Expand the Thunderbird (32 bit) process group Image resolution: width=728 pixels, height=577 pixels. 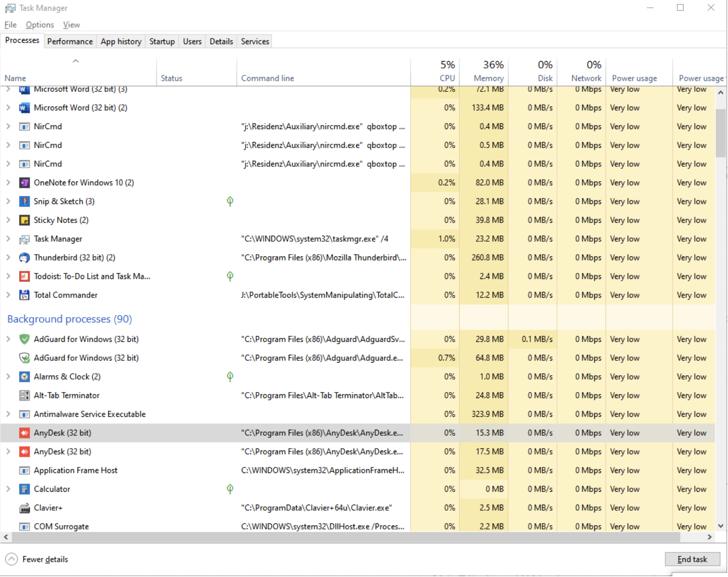(x=8, y=258)
